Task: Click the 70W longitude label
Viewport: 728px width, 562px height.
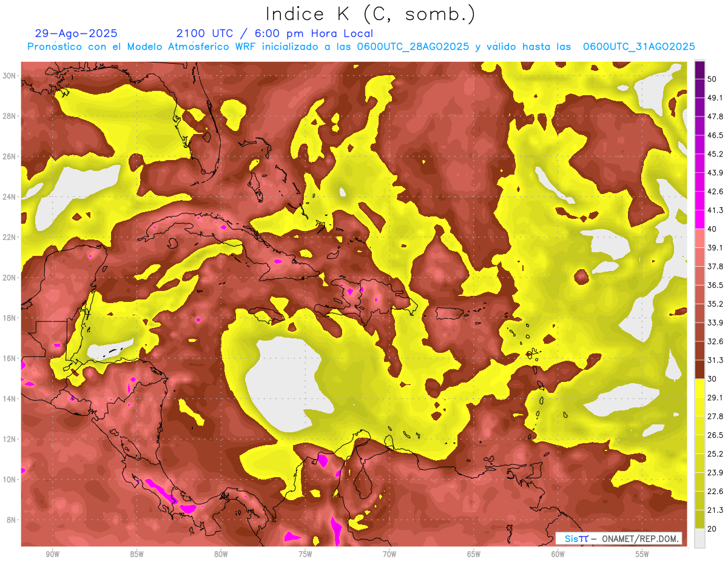Action: click(x=389, y=555)
